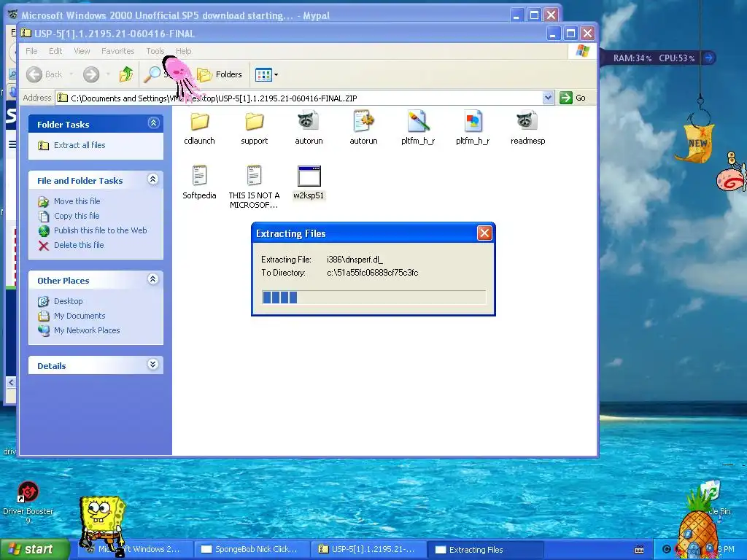This screenshot has width=747, height=560.
Task: Select the pltfm_h_r file with colored shapes icon
Action: [473, 127]
